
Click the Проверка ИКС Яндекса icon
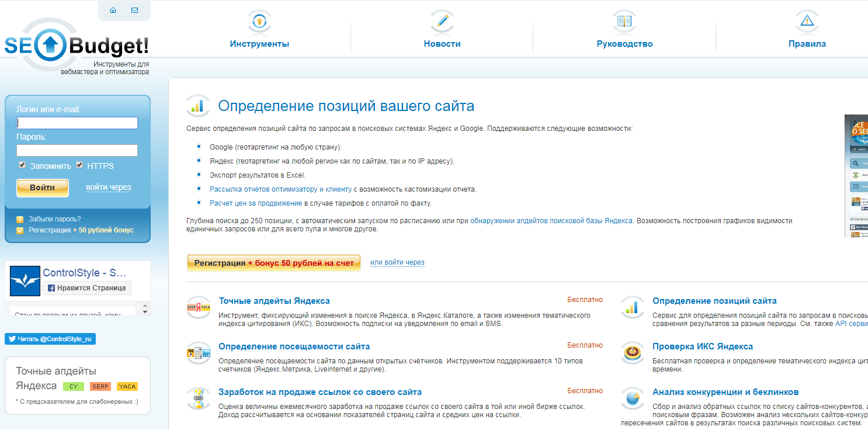(632, 353)
